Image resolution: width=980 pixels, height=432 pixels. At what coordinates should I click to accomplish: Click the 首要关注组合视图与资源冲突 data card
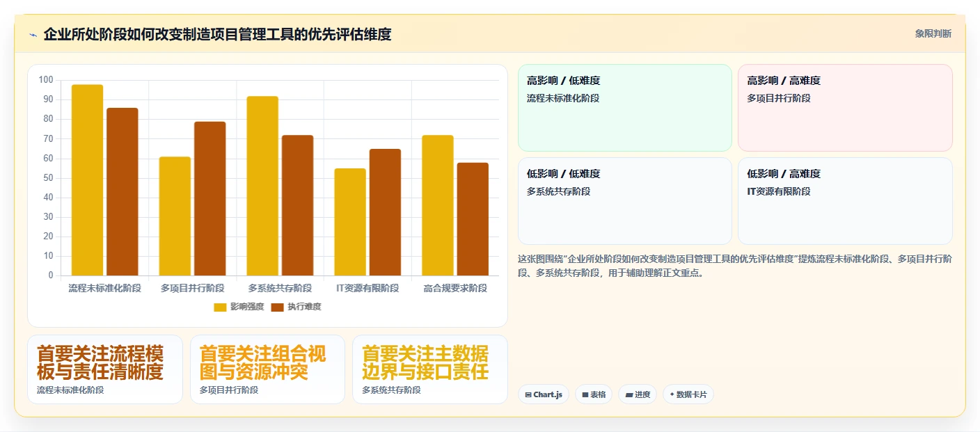pyautogui.click(x=267, y=369)
